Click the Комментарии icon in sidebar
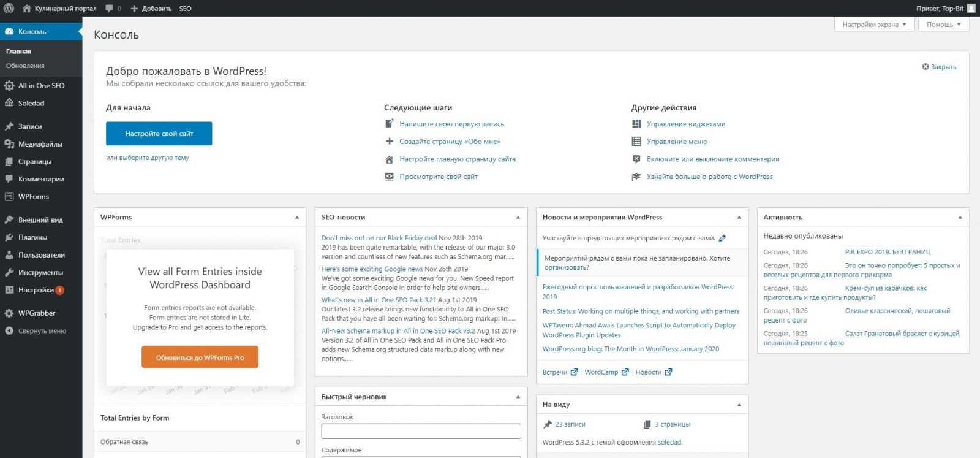The width and height of the screenshot is (980, 458). tap(9, 179)
